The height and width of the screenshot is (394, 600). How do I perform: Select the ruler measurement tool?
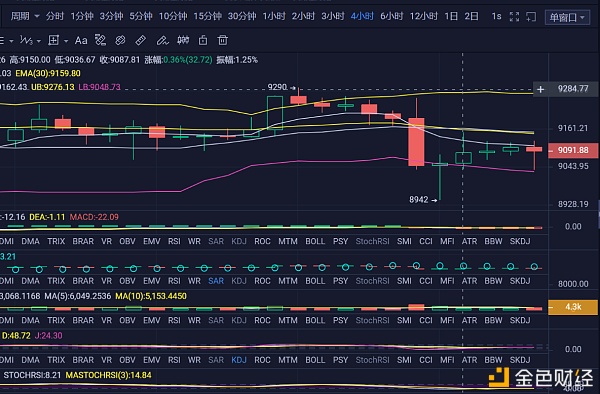(x=140, y=40)
